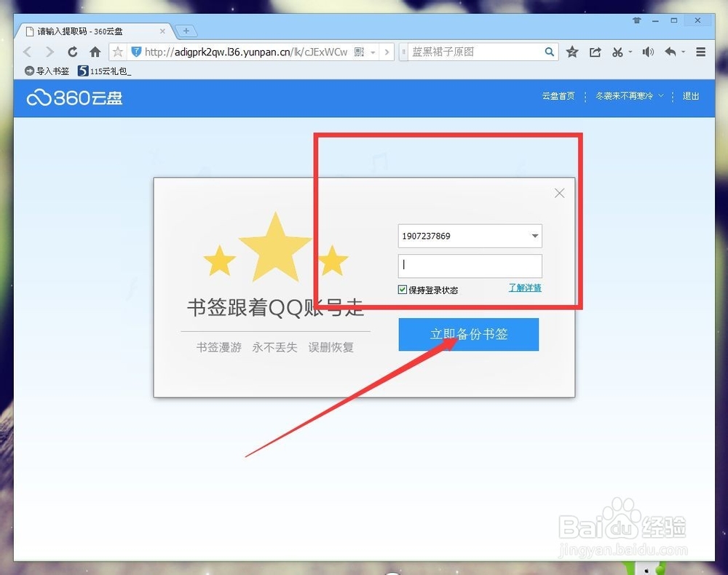
Task: Click the scissors screenshot icon
Action: tap(617, 52)
